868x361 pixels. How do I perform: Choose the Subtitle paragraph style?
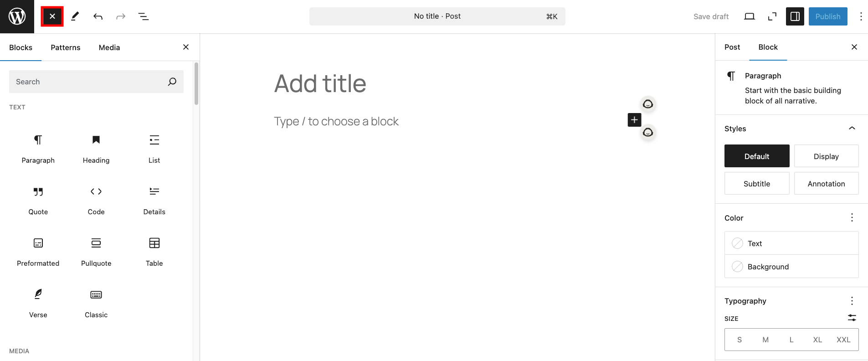(x=756, y=183)
